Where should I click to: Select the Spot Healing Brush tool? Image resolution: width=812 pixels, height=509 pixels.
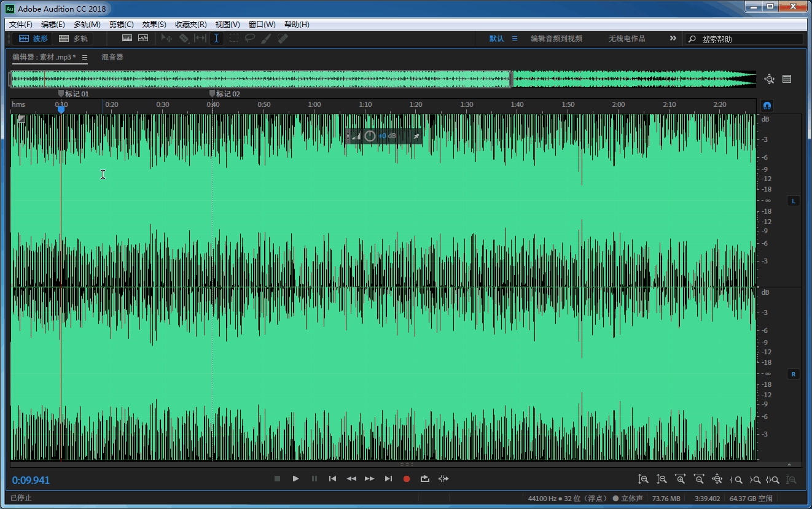283,38
